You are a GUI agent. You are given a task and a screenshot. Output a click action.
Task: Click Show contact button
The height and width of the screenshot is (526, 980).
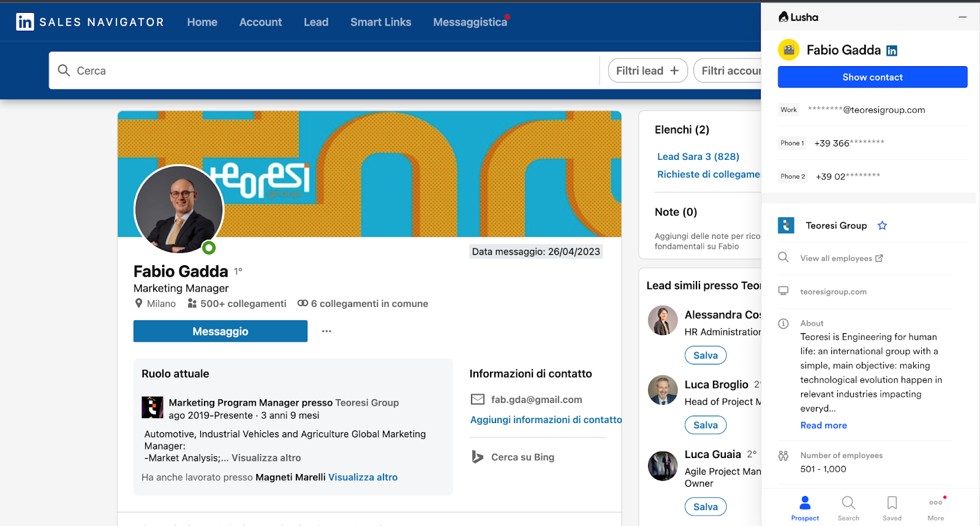pos(872,77)
